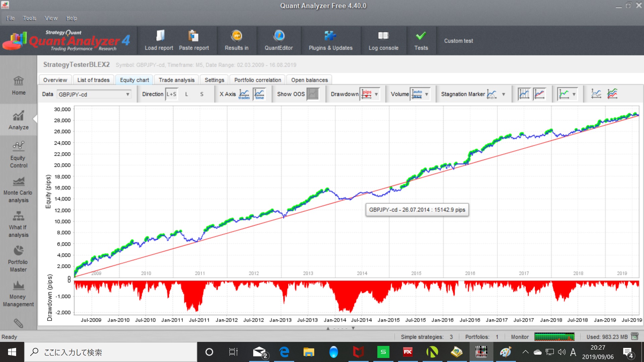
Task: Toggle the Show OOS button
Action: coord(313,94)
